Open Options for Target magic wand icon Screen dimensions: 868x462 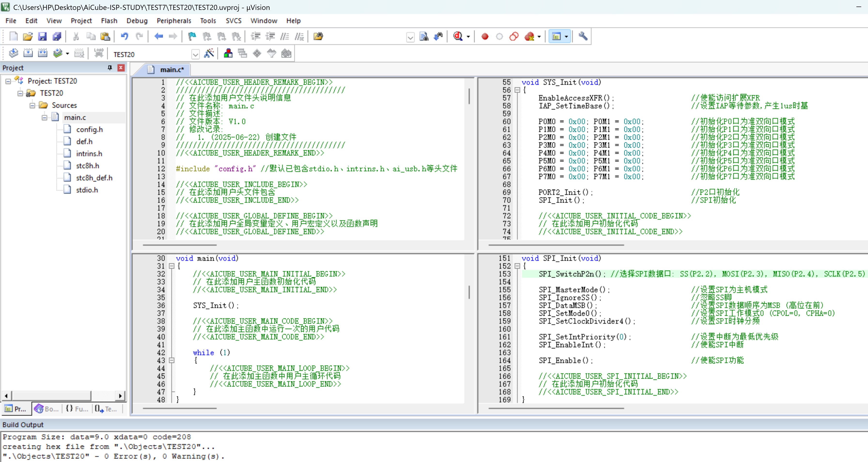(x=209, y=53)
